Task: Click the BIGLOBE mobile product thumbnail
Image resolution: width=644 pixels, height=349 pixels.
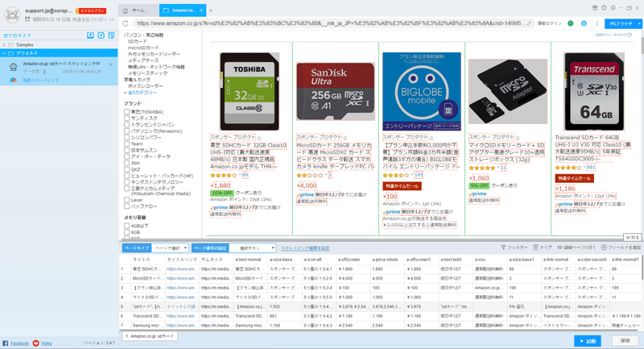Action: (x=421, y=91)
